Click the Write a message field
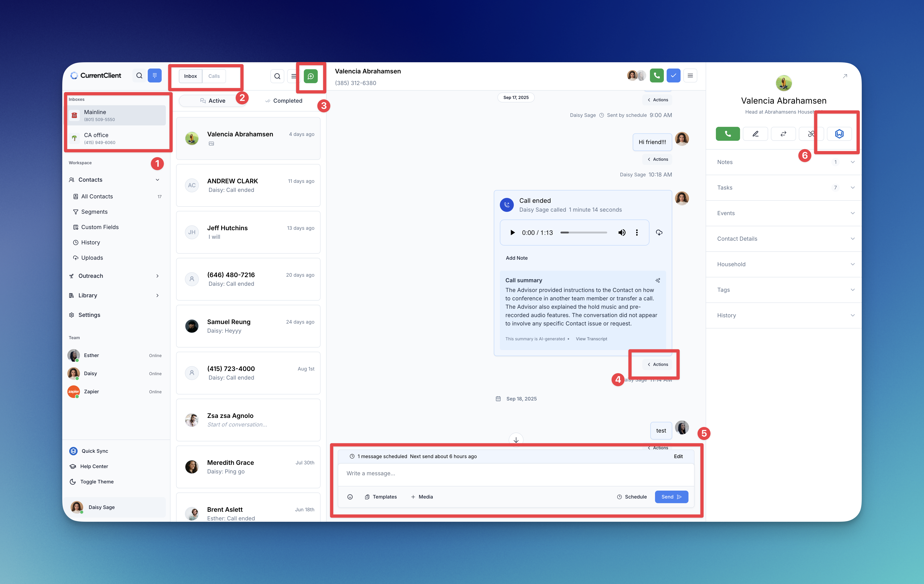This screenshot has width=924, height=584. 515,473
